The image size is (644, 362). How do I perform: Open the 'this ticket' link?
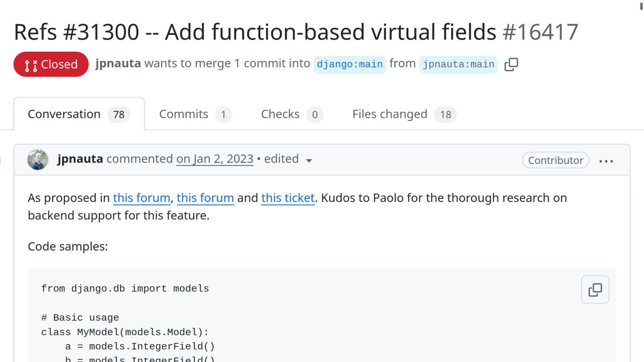288,198
